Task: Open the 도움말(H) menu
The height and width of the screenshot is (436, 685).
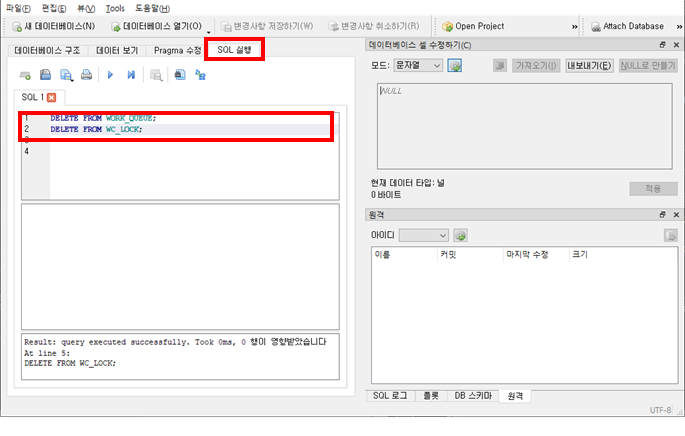Action: (x=152, y=8)
